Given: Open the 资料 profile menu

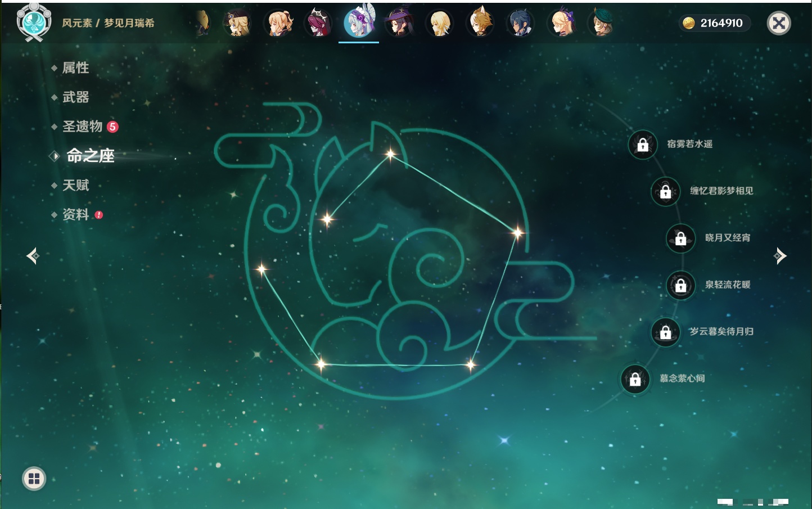Looking at the screenshot, I should coord(75,214).
